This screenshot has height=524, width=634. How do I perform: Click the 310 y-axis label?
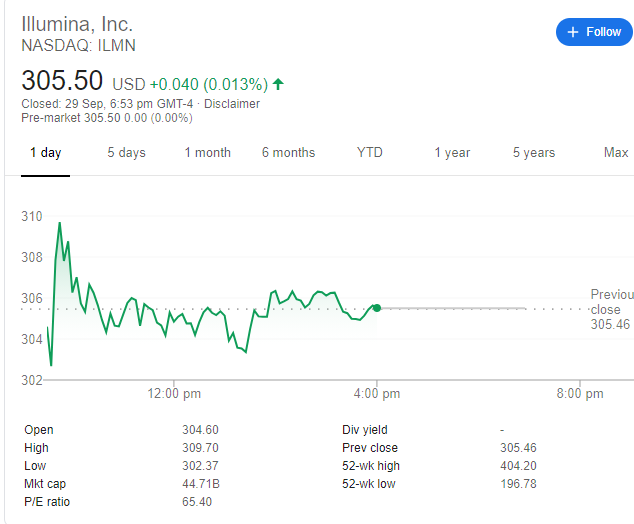[32, 216]
